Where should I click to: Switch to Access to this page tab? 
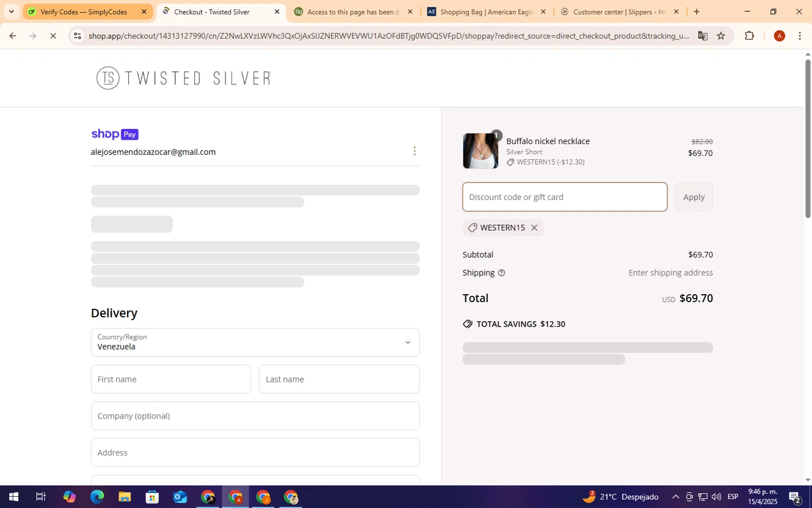[352, 12]
